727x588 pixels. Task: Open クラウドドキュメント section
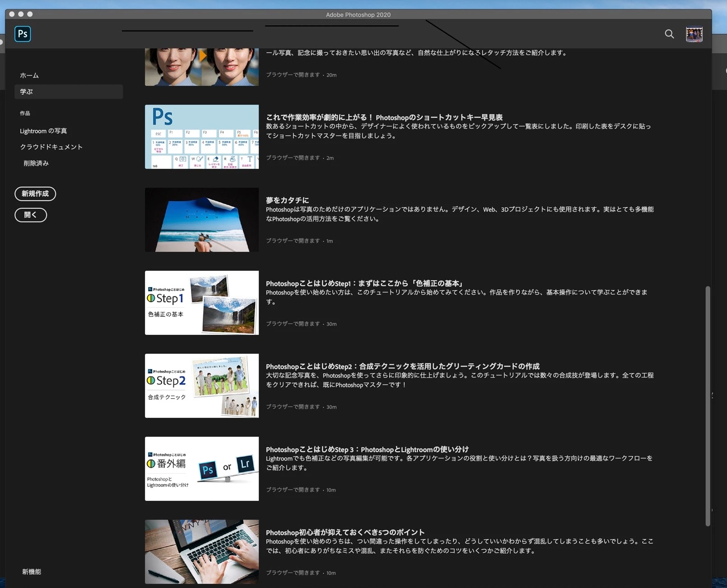pos(51,147)
